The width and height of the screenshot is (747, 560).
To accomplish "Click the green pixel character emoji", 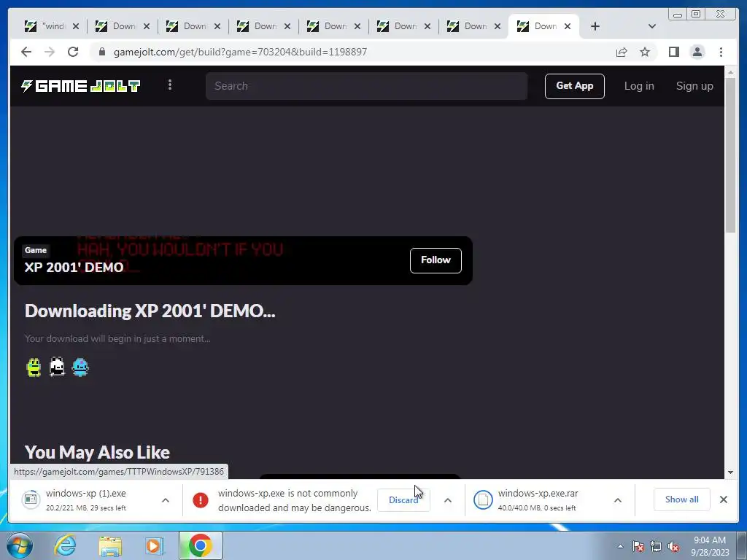I will (x=34, y=367).
